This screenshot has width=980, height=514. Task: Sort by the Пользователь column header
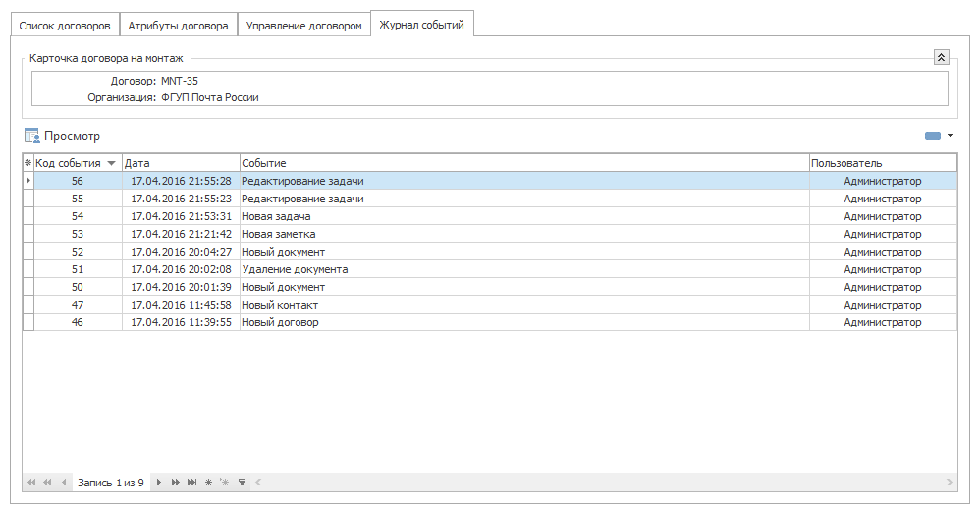(x=883, y=163)
